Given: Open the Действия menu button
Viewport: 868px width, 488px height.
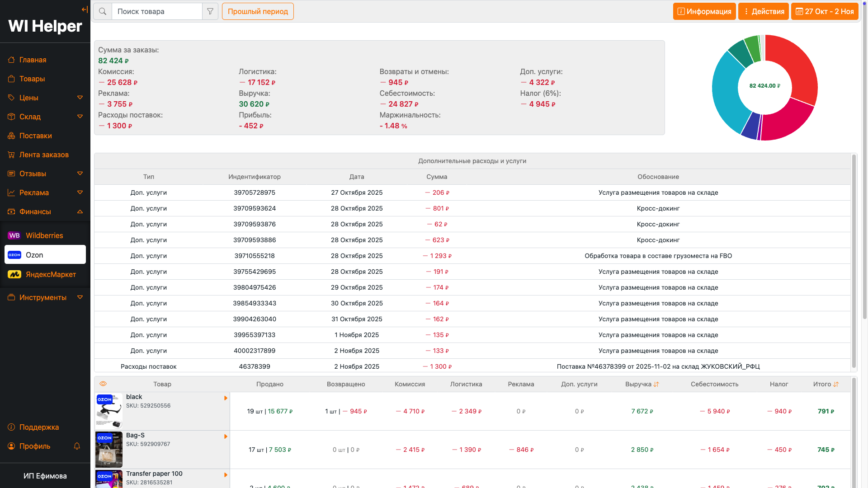Looking at the screenshot, I should [x=763, y=11].
